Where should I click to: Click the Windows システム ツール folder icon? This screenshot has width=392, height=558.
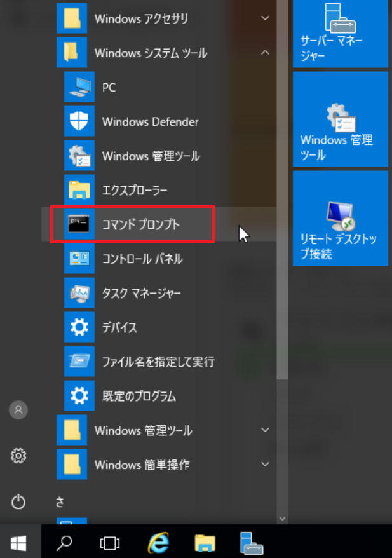point(72,53)
